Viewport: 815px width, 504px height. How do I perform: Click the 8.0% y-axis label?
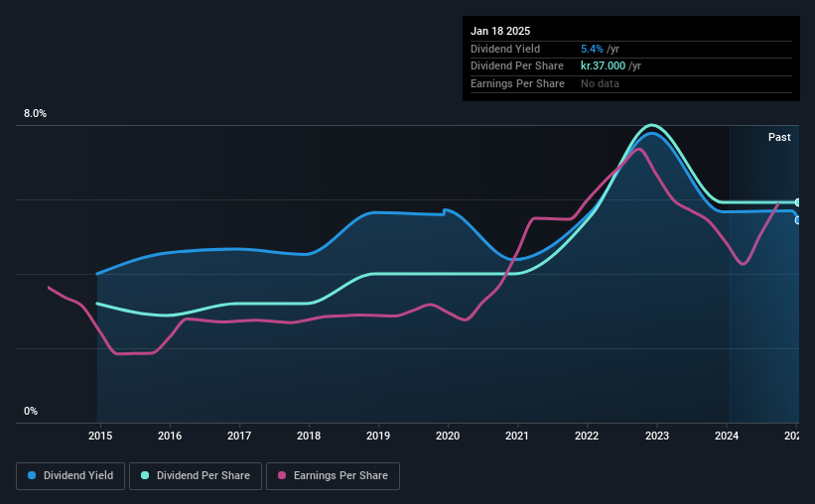tap(35, 113)
